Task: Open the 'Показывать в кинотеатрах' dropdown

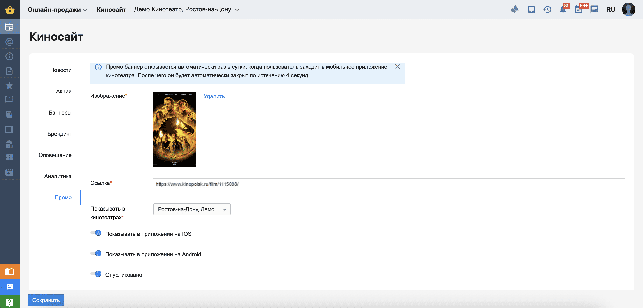Action: tap(192, 209)
